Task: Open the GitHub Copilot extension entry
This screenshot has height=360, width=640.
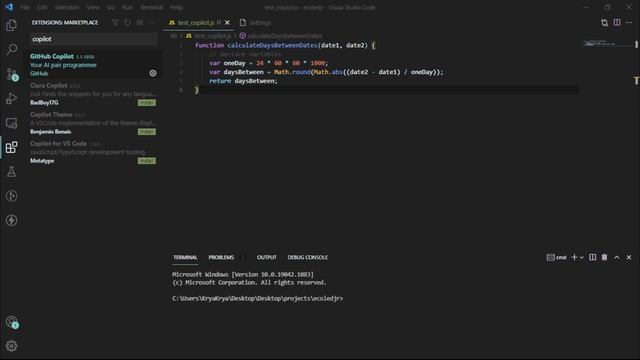Action: 93,64
